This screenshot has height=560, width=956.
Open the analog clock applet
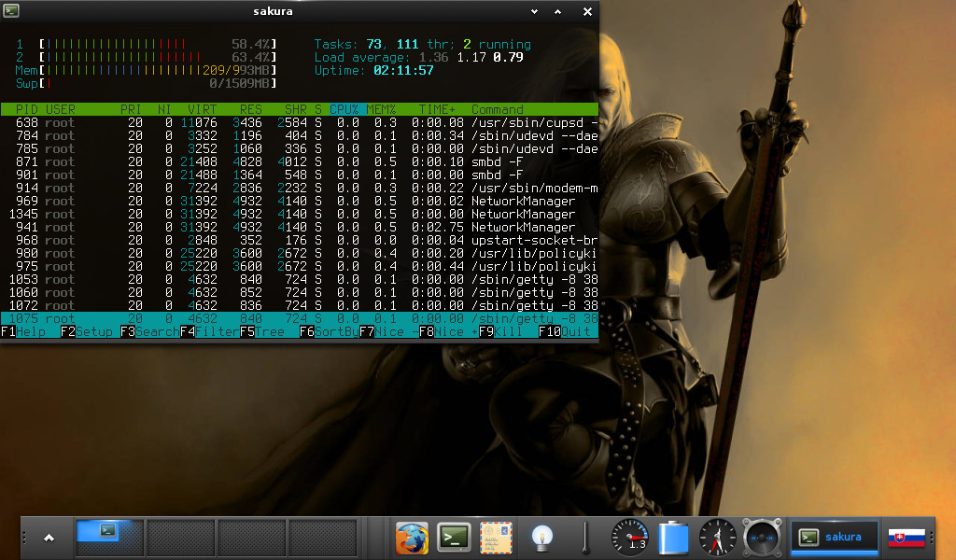tap(718, 538)
